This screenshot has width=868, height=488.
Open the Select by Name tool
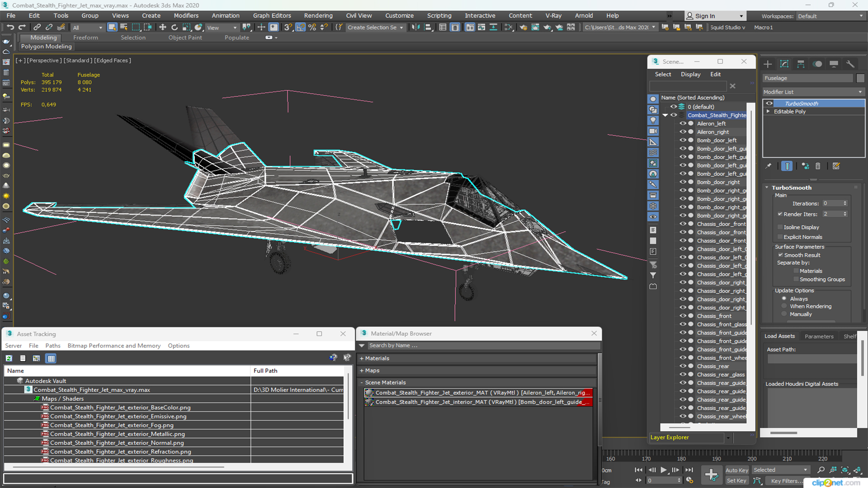[124, 27]
